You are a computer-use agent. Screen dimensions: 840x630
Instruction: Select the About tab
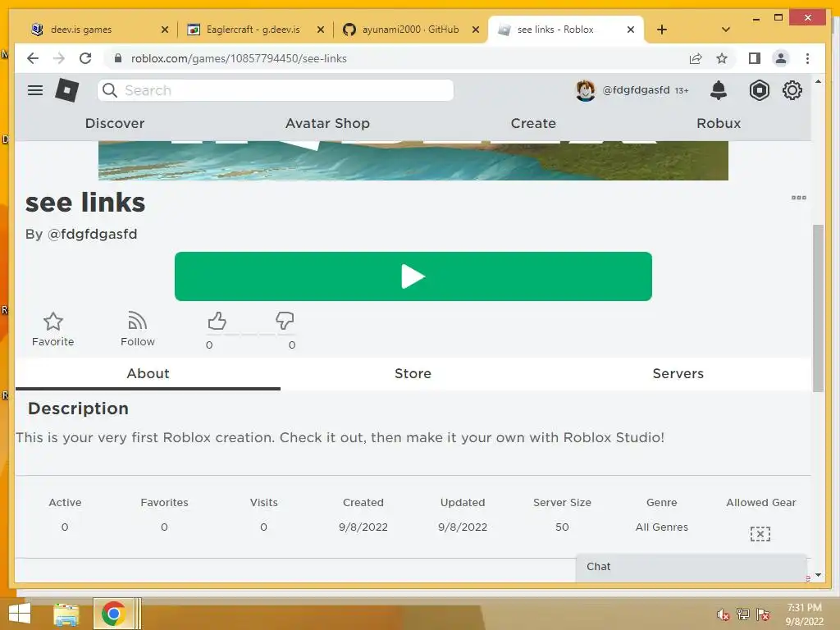point(148,373)
